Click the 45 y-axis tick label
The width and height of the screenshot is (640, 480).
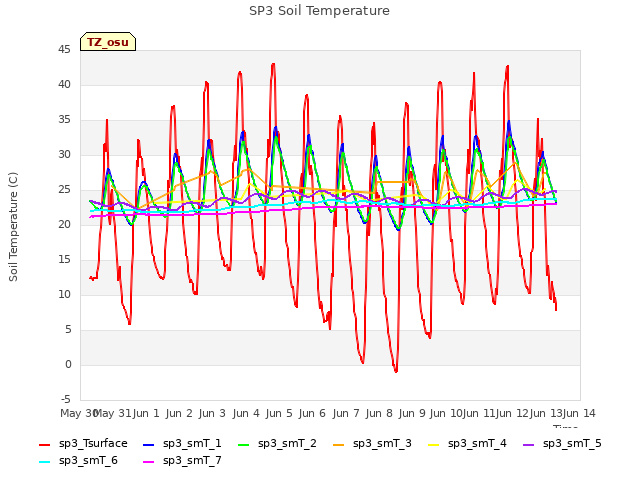pyautogui.click(x=64, y=50)
